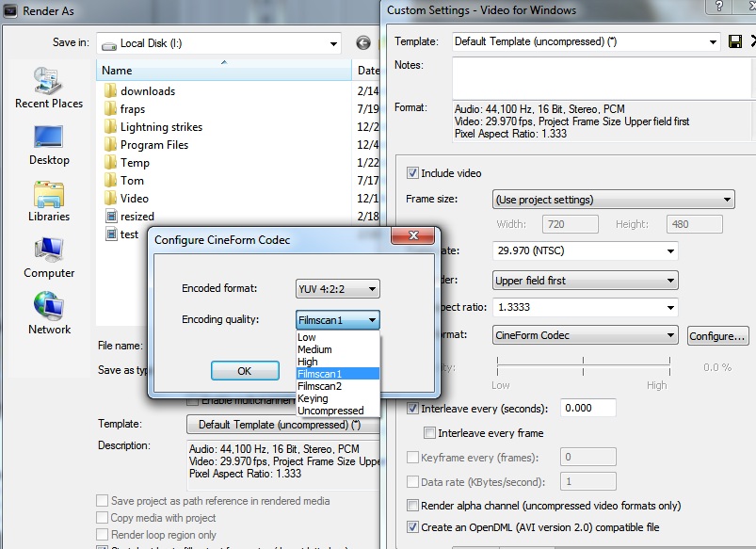Click OK in Configure CineForm Codec
Image resolution: width=756 pixels, height=549 pixels.
pos(245,370)
